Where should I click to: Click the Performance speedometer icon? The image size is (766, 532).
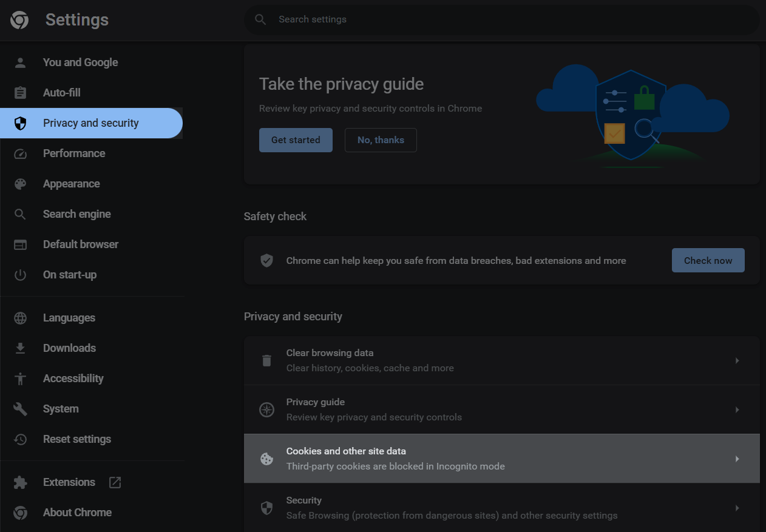[x=20, y=153]
